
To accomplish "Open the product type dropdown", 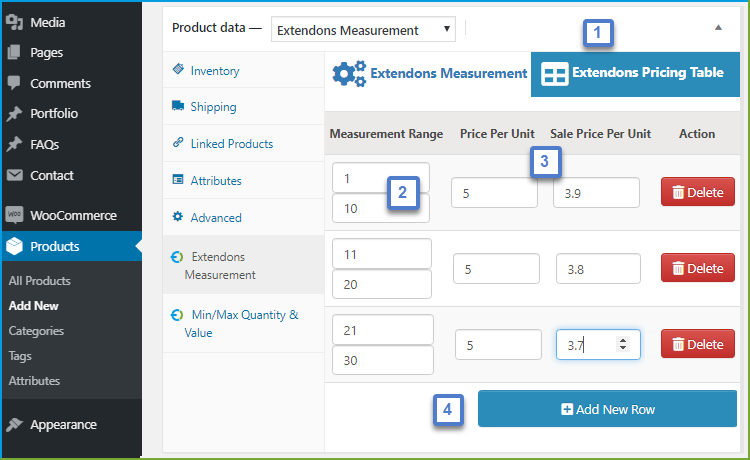I will pos(363,30).
